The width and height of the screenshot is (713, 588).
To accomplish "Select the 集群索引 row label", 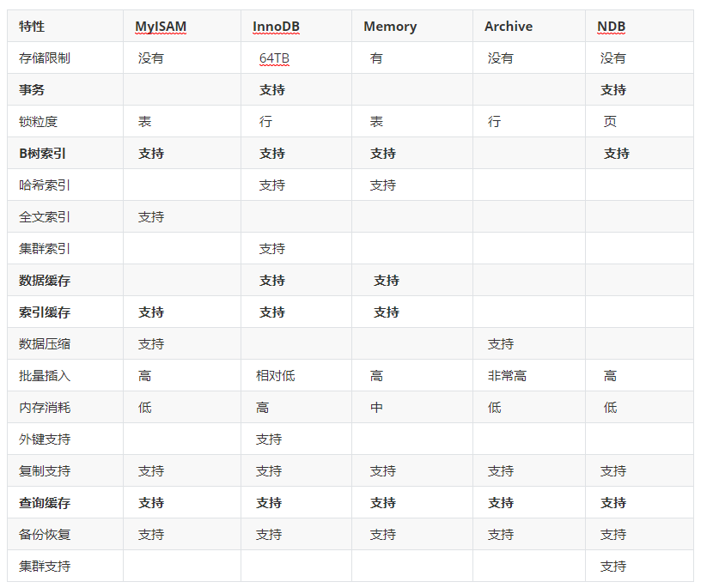I will click(45, 249).
